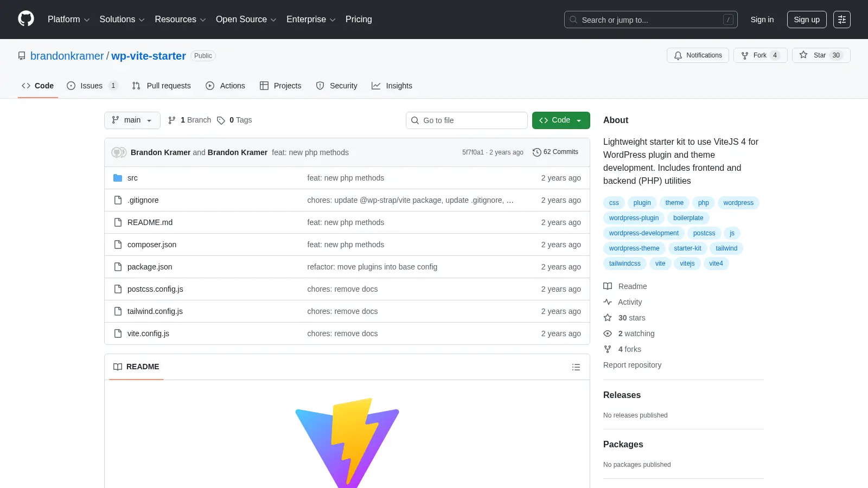Click the Star icon
This screenshot has width=868, height=488.
pos(803,55)
